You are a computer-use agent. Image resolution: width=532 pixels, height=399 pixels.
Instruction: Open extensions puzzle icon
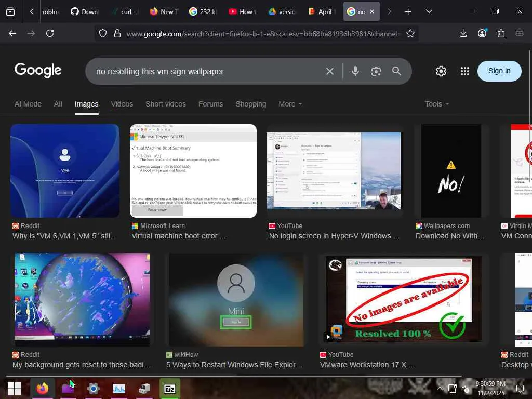[x=501, y=33]
